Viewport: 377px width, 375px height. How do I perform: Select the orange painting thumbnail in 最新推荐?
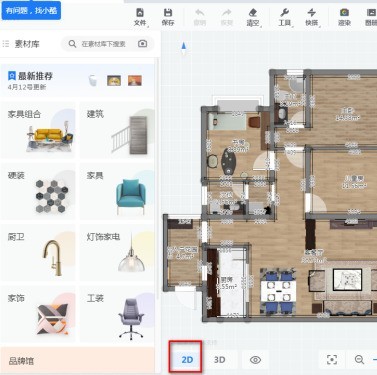tap(135, 80)
